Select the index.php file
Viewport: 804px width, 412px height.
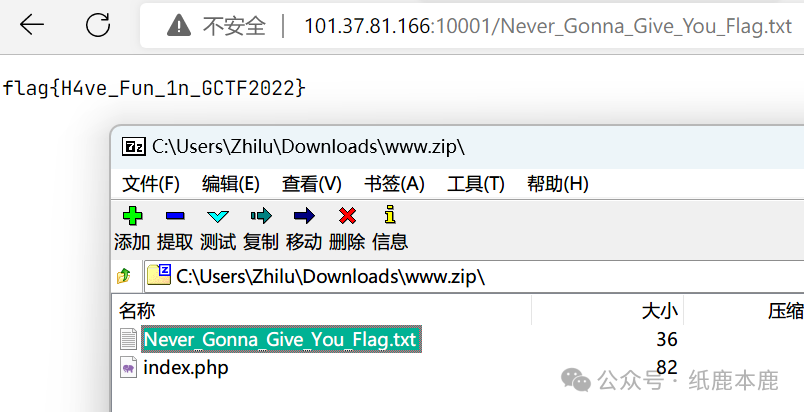(x=186, y=367)
